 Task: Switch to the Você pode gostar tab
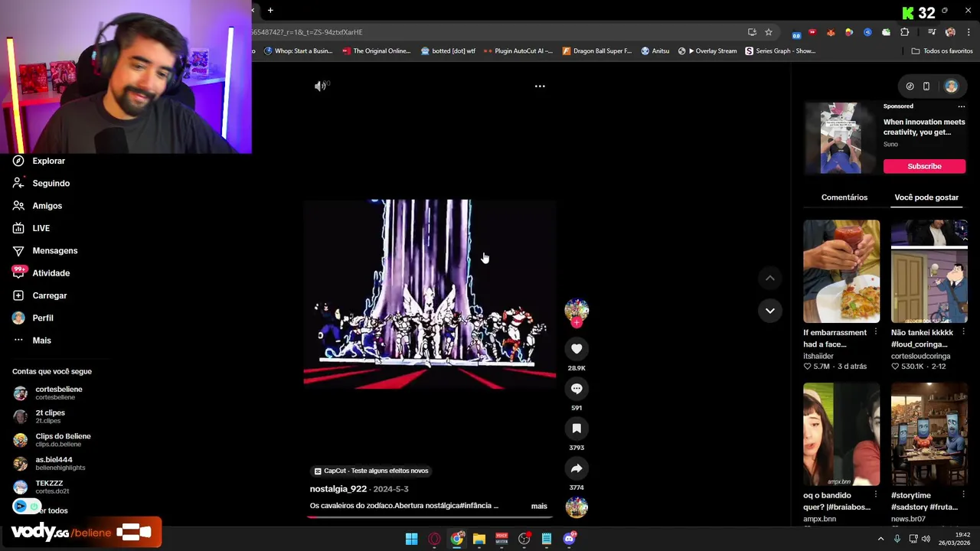coord(926,197)
